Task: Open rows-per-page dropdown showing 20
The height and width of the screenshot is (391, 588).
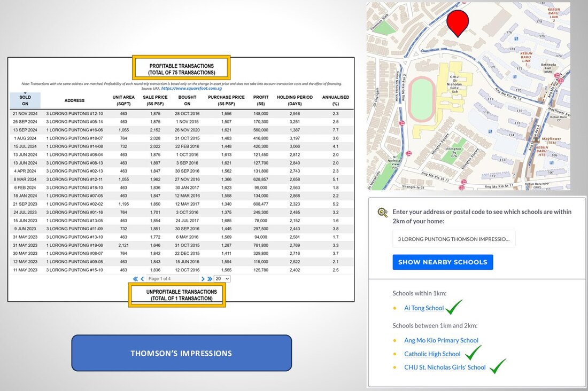Action: pos(222,279)
